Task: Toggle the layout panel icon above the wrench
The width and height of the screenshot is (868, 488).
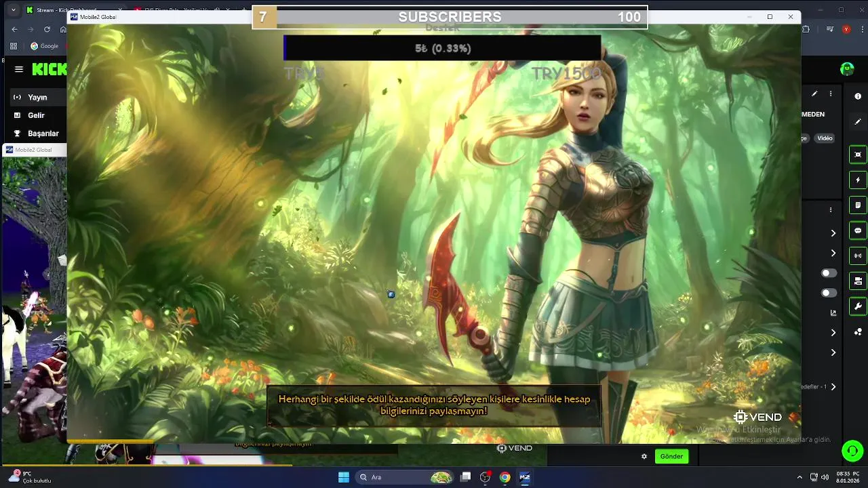Action: coord(858,281)
